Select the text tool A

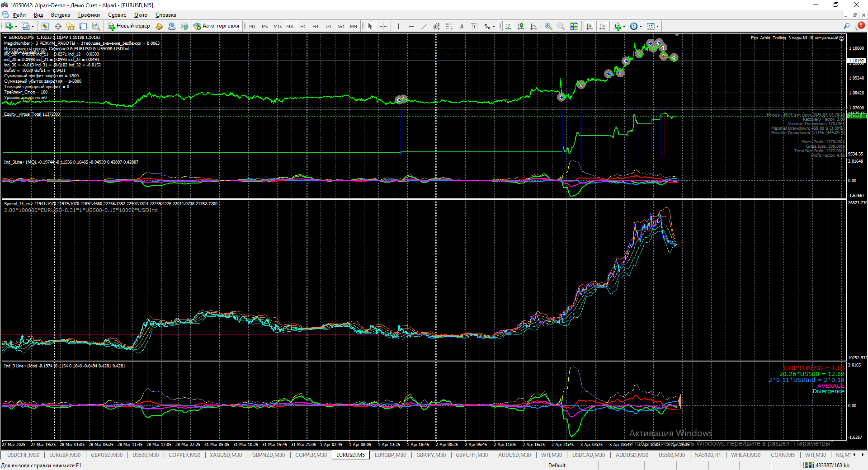(462, 26)
